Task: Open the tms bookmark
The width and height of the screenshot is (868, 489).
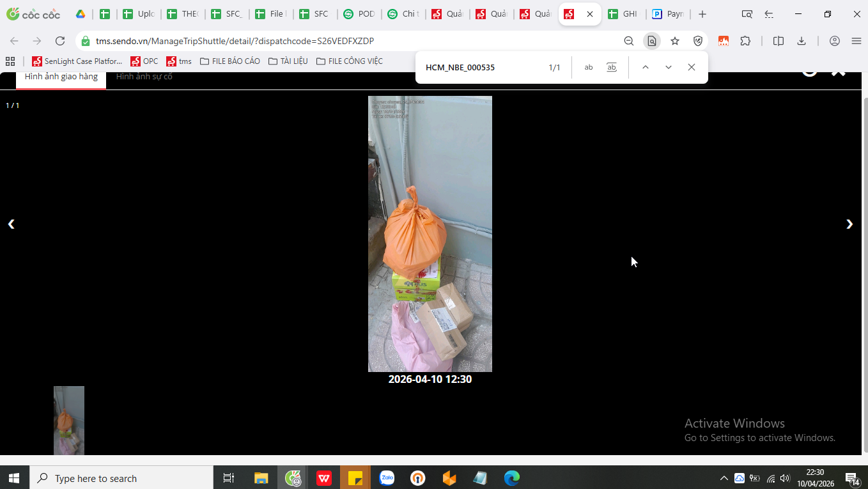Action: click(x=179, y=61)
